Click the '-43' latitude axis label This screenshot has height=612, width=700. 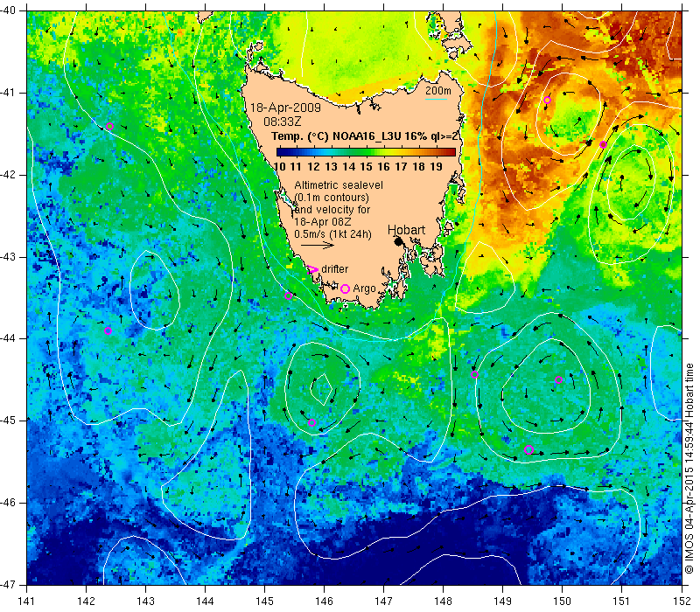[8, 257]
